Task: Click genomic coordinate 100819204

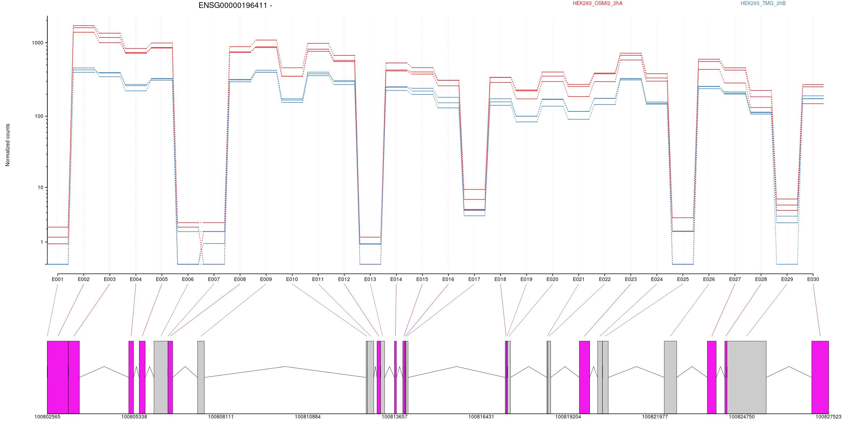Action: click(568, 417)
